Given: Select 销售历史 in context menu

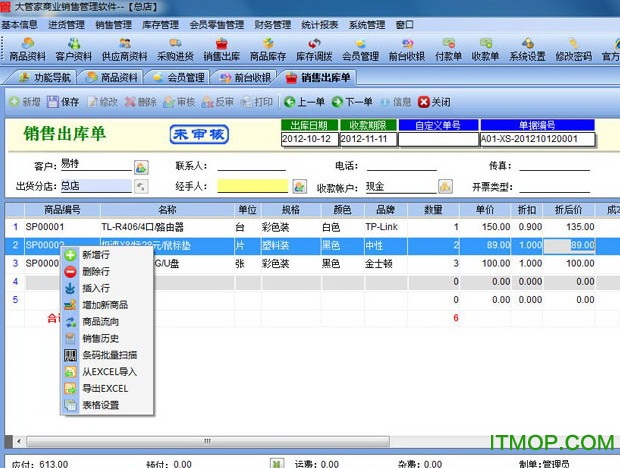Looking at the screenshot, I should (x=107, y=338).
